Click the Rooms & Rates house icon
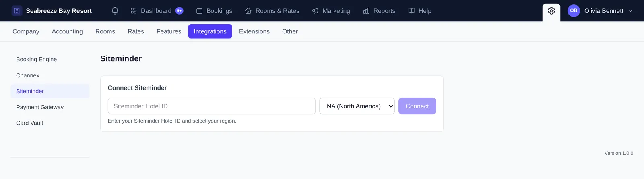 tap(248, 11)
